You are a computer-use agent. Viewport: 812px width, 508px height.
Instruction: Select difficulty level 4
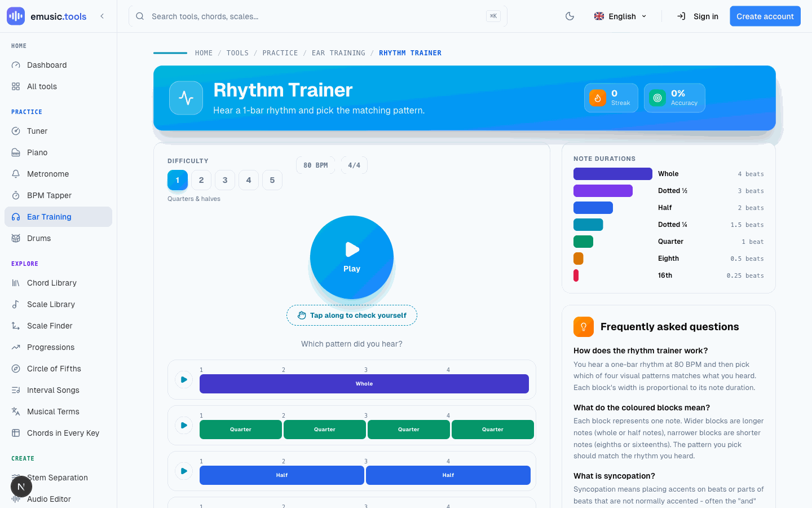tap(249, 180)
